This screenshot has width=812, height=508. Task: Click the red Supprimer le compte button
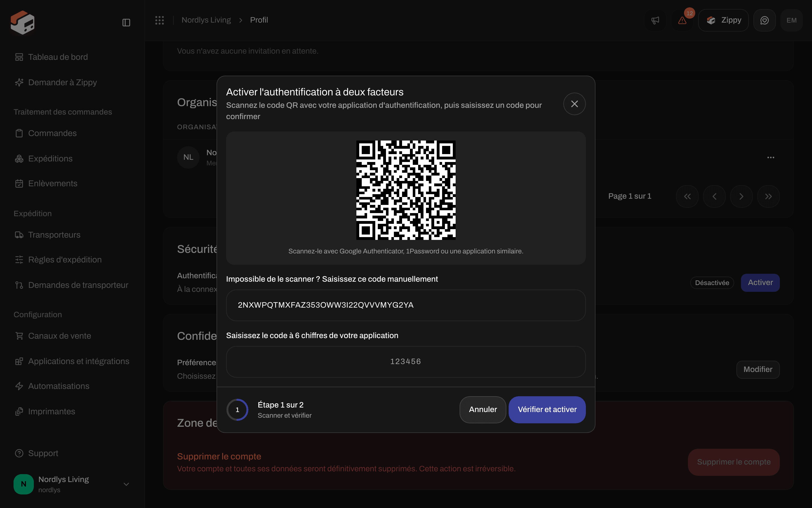click(734, 462)
